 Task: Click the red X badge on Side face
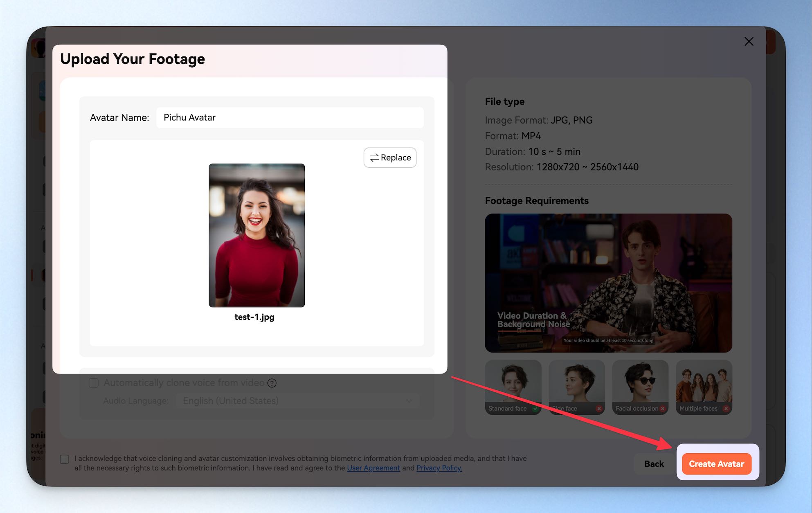[x=599, y=408]
